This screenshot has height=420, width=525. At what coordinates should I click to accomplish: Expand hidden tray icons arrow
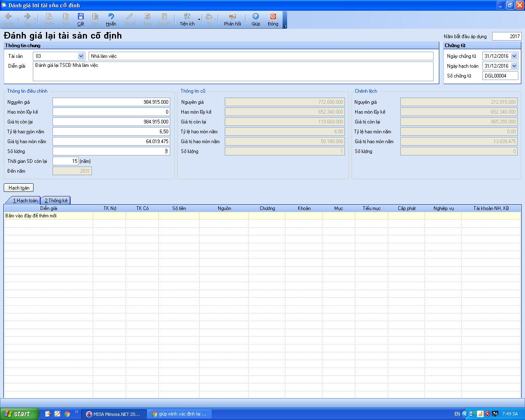click(465, 414)
